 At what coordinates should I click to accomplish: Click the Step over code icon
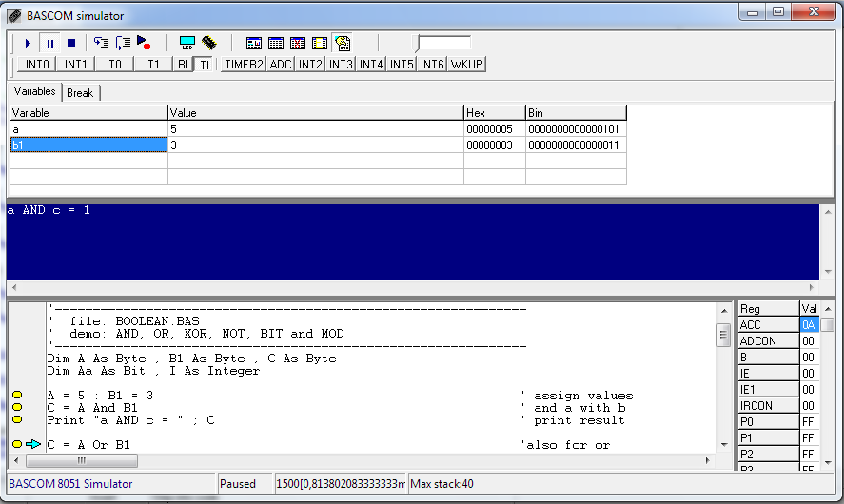click(124, 43)
